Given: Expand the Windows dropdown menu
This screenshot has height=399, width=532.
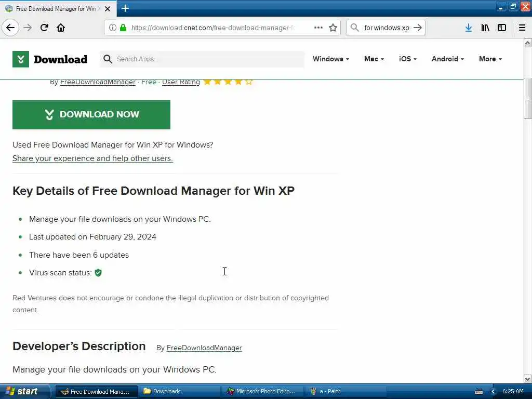Looking at the screenshot, I should [x=331, y=59].
